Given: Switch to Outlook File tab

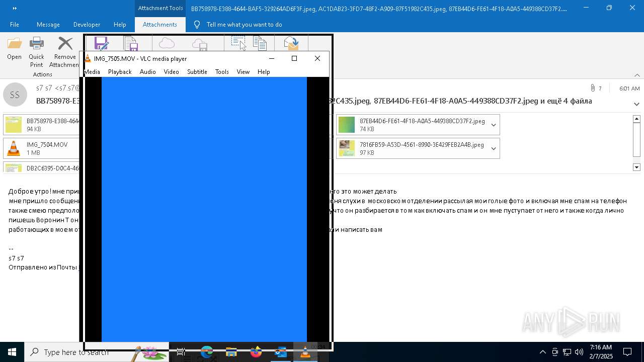Looking at the screenshot, I should pyautogui.click(x=15, y=24).
